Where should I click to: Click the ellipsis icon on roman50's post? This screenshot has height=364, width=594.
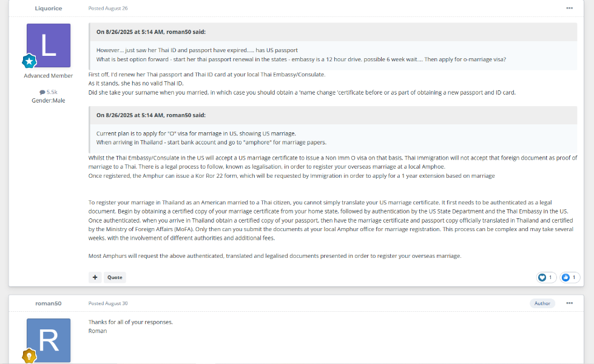click(x=569, y=303)
